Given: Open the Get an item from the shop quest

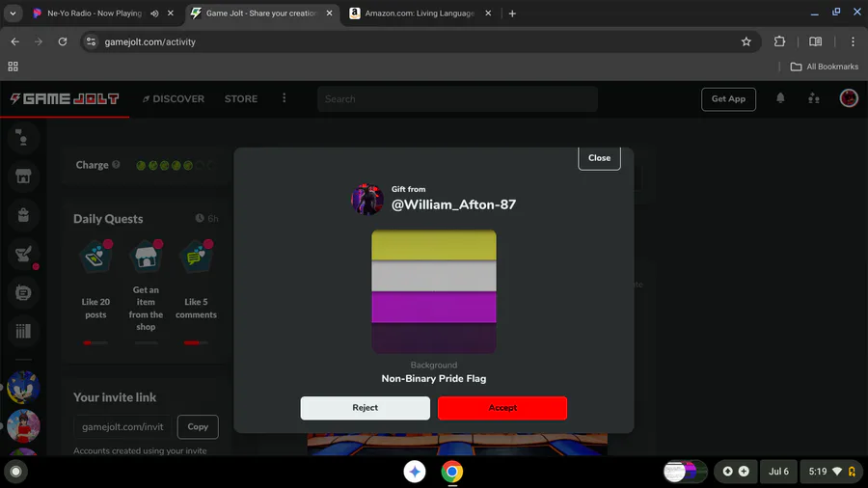Looking at the screenshot, I should coord(147,286).
